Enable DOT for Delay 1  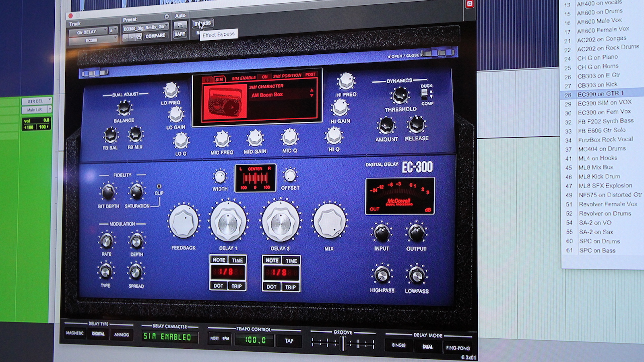pyautogui.click(x=219, y=286)
